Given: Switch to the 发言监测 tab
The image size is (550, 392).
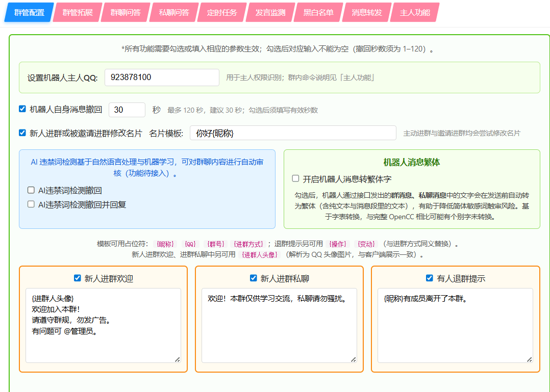Looking at the screenshot, I should click(269, 12).
